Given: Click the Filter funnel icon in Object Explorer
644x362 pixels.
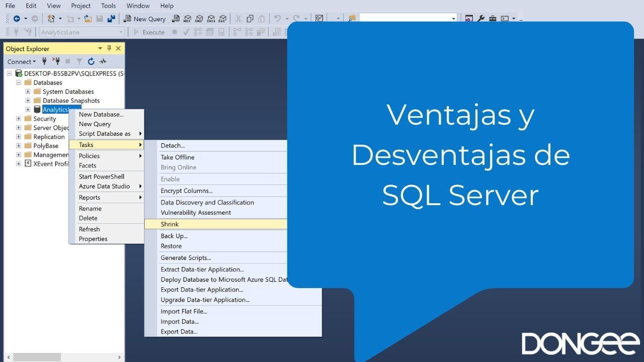Looking at the screenshot, I should (x=79, y=61).
